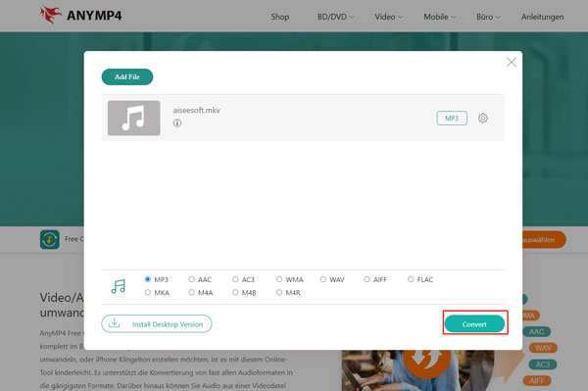This screenshot has height=391, width=588.
Task: Select the M4A radio button
Action: point(191,292)
